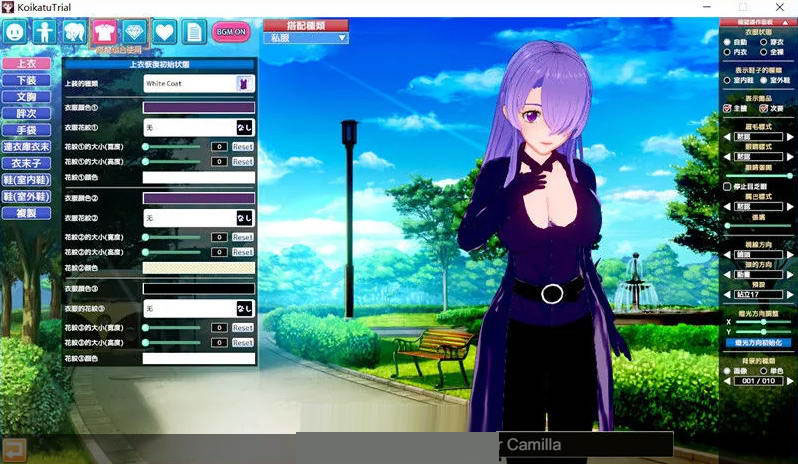Open pattern 3 'なし' thumbnail

pos(245,309)
